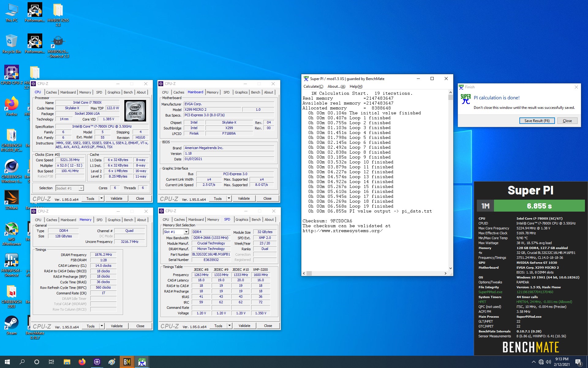
Task: Open Graphics tab in Mainboard window
Action: (241, 92)
